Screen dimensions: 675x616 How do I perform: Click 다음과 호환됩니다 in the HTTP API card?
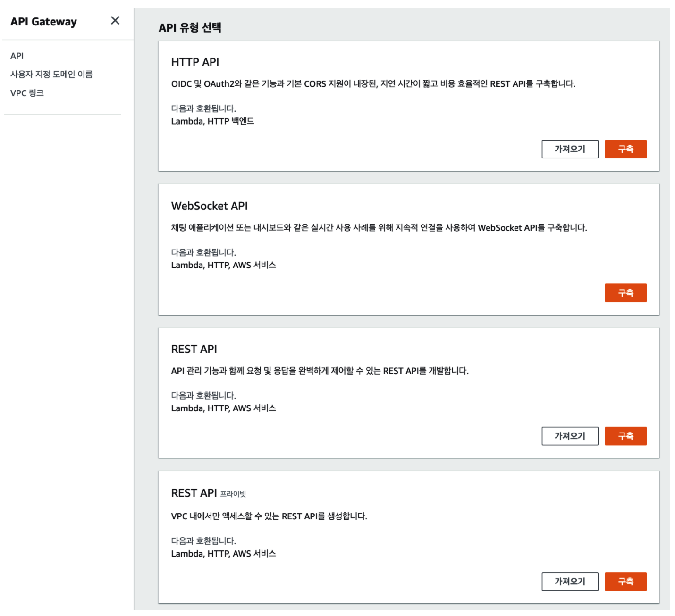tap(203, 108)
